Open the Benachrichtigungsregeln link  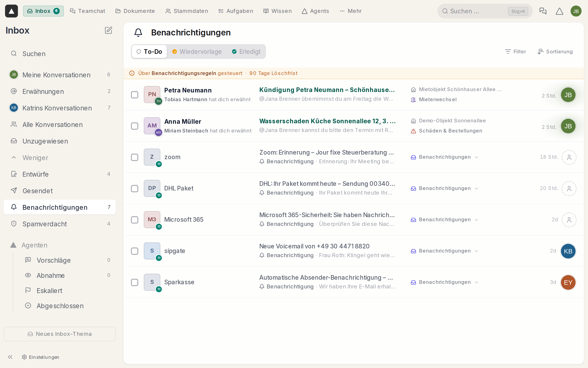pyautogui.click(x=184, y=73)
